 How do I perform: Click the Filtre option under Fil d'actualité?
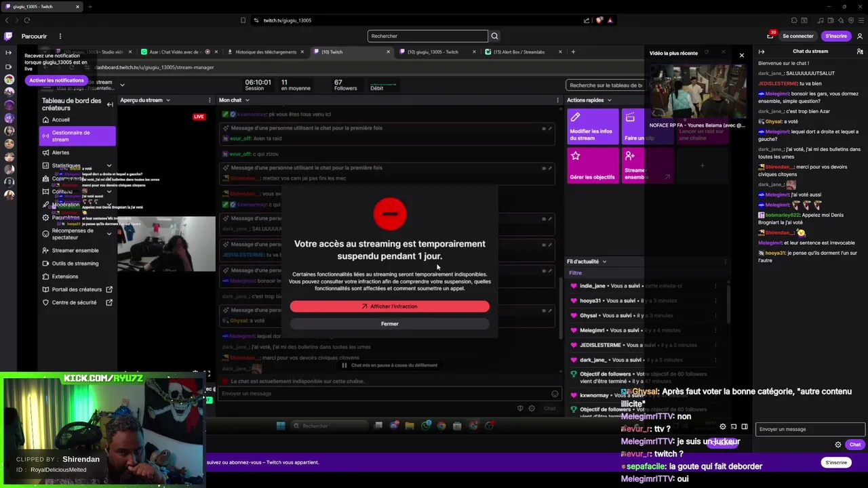[575, 273]
